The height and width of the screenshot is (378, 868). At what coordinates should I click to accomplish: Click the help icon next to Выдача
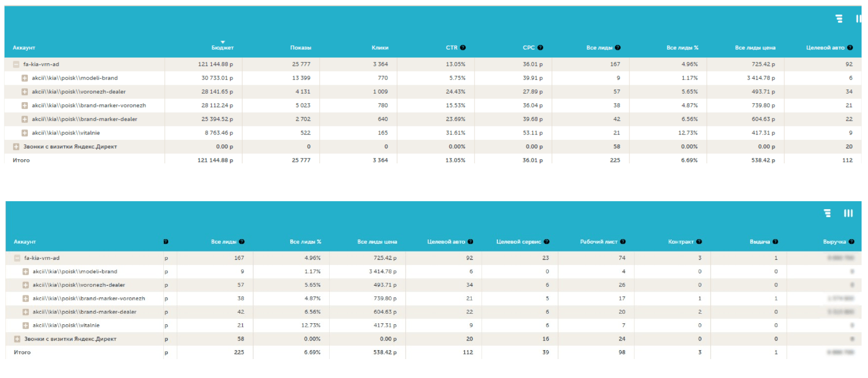pos(775,242)
